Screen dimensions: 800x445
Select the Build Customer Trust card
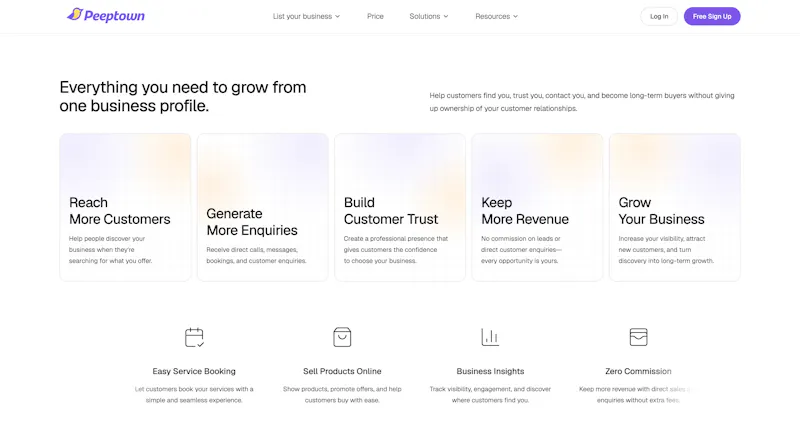(400, 207)
